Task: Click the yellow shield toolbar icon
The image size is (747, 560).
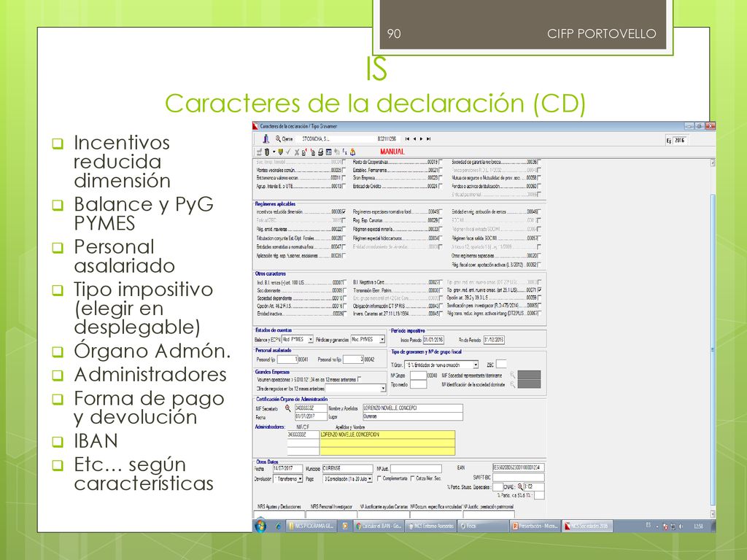Action: [281, 152]
